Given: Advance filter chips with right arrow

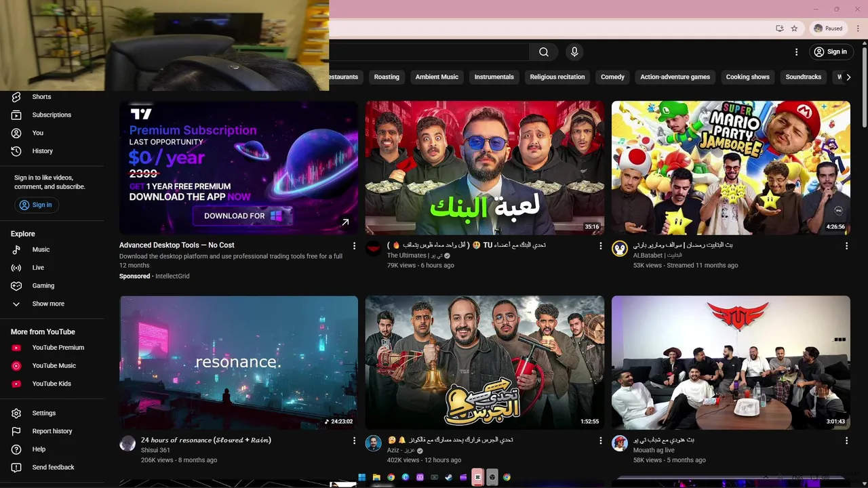Looking at the screenshot, I should click(x=848, y=77).
